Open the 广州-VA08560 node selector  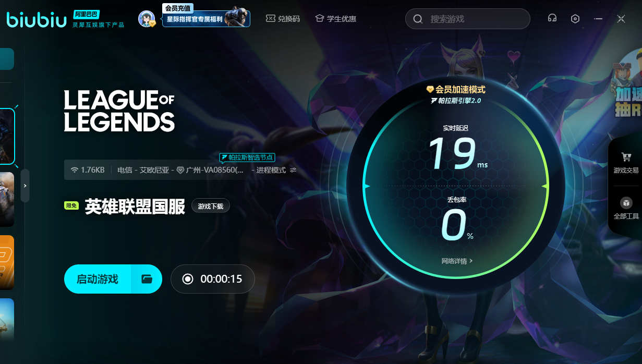(214, 170)
